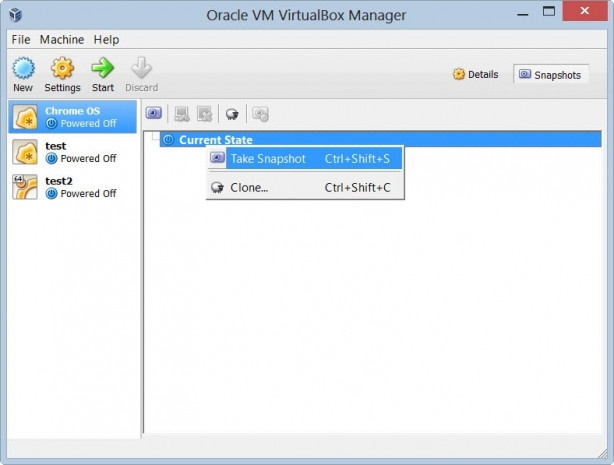Switch to the Details view
The height and width of the screenshot is (465, 614).
point(476,74)
